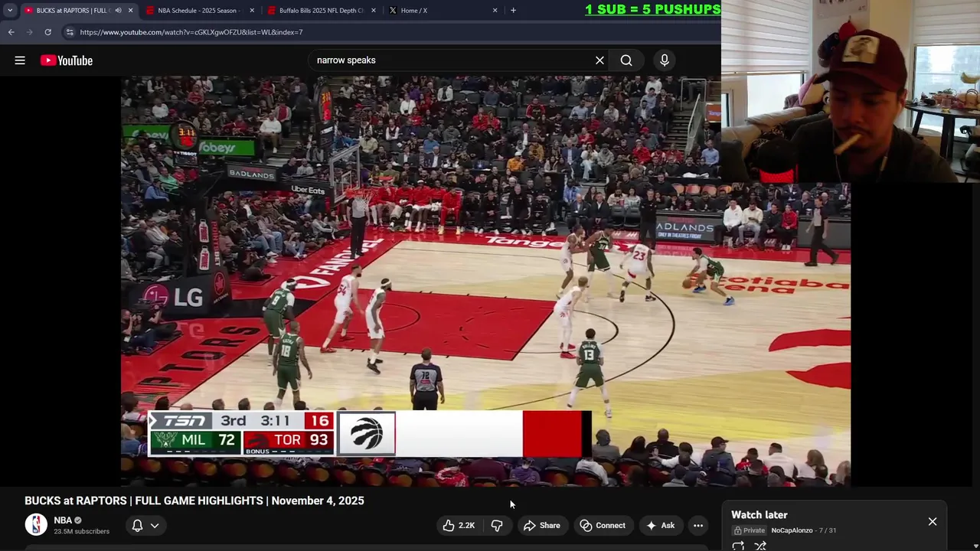Click the video player to pause
The height and width of the screenshot is (551, 980).
tap(485, 280)
